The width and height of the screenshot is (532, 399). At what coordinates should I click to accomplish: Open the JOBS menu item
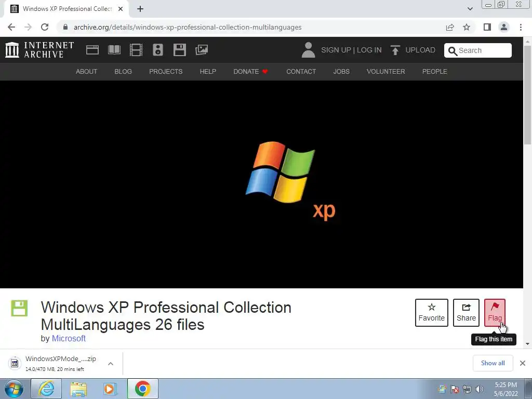click(x=341, y=72)
